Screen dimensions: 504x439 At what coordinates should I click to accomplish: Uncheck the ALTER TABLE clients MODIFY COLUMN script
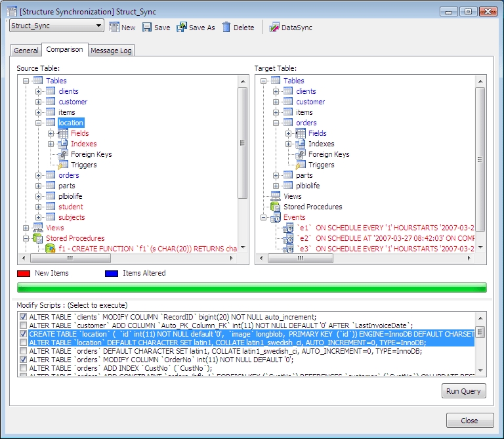click(23, 317)
